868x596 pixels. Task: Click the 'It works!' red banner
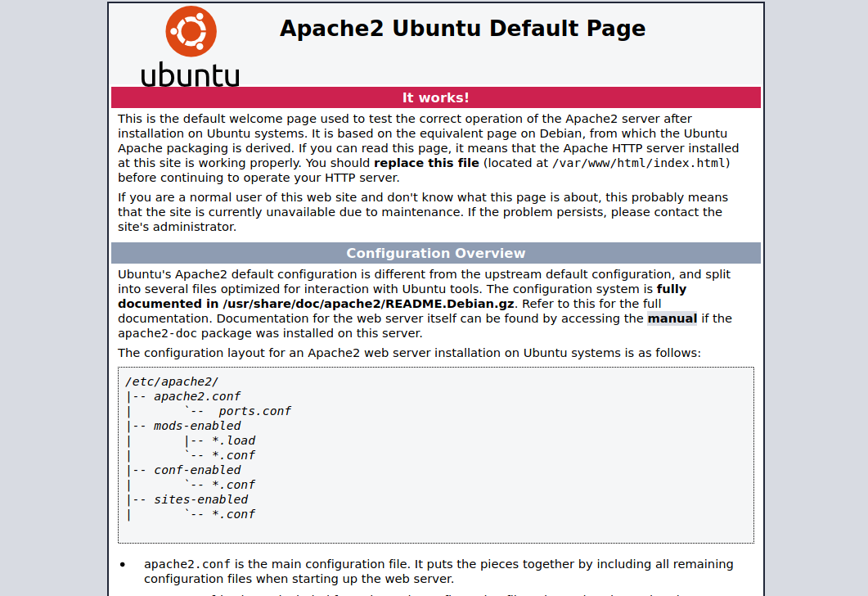(435, 97)
